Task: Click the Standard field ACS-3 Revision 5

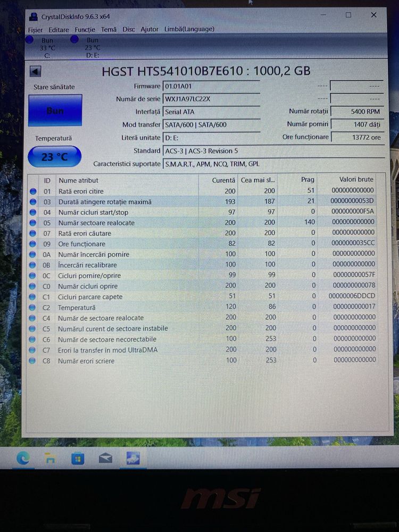Action: [273, 151]
